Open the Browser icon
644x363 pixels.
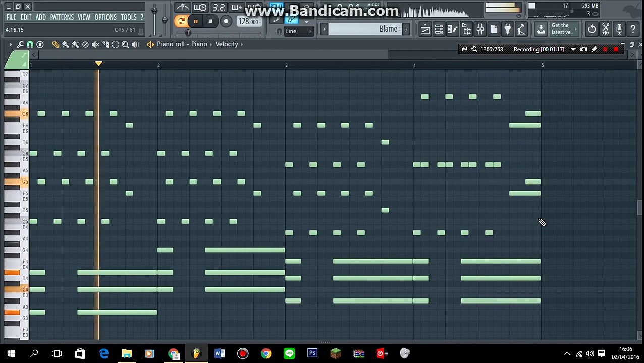click(466, 30)
